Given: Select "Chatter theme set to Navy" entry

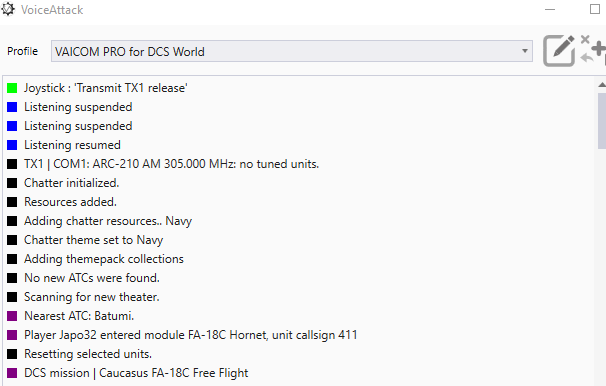Looking at the screenshot, I should (x=94, y=240).
